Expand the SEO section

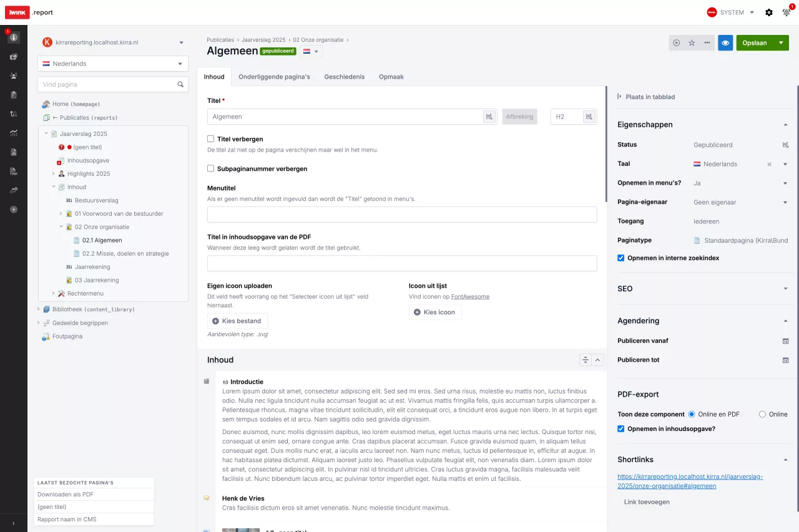[785, 289]
